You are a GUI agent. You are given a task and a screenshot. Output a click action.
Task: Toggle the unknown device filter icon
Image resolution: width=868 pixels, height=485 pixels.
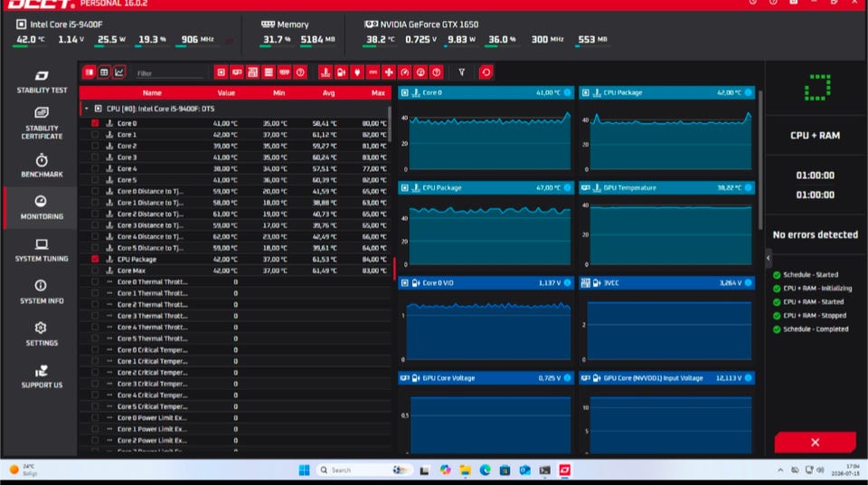300,72
